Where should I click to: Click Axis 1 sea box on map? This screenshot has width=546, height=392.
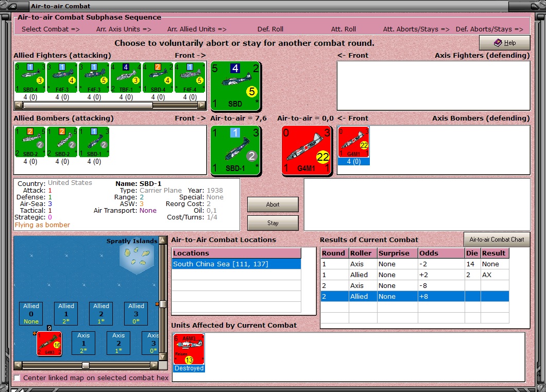tap(83, 343)
